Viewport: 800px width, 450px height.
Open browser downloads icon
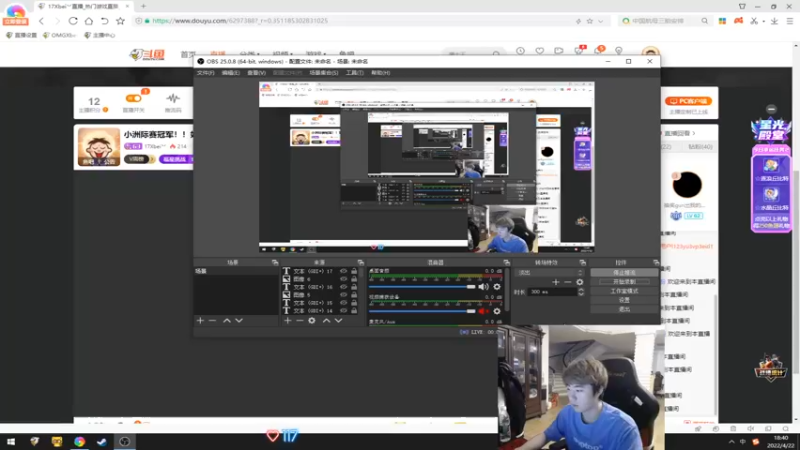pyautogui.click(x=774, y=21)
